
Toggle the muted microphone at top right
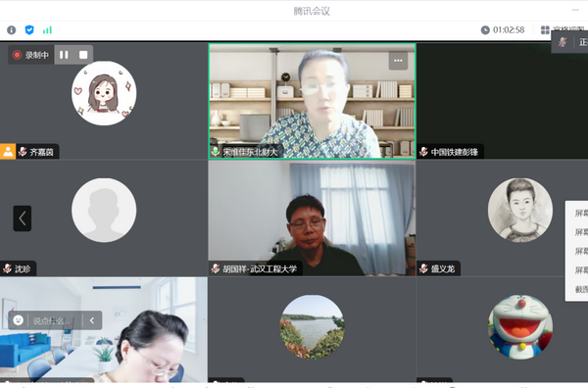pyautogui.click(x=563, y=42)
